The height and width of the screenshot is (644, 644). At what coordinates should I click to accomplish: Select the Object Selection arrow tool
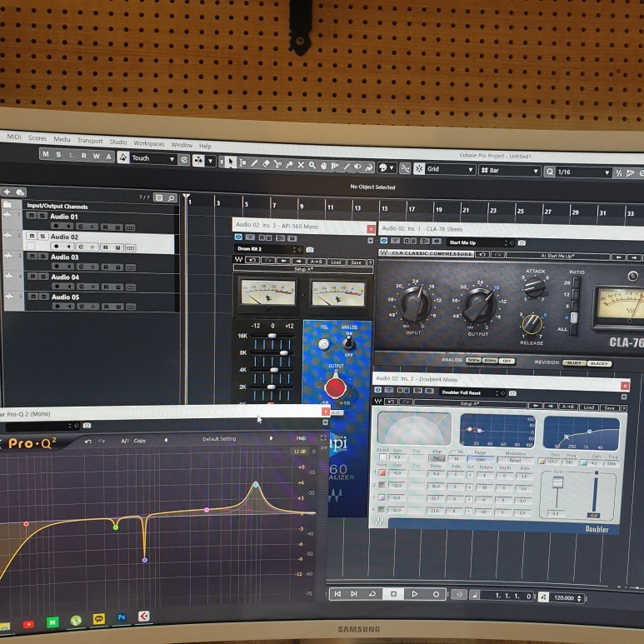[231, 162]
